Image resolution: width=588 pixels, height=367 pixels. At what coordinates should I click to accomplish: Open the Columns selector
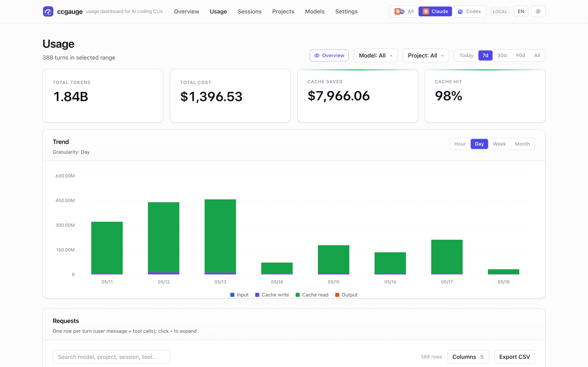click(x=468, y=357)
